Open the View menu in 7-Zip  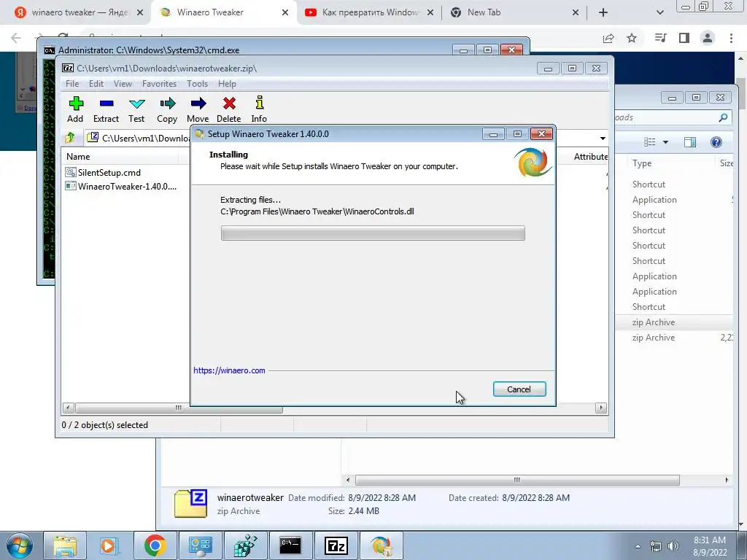tap(123, 84)
